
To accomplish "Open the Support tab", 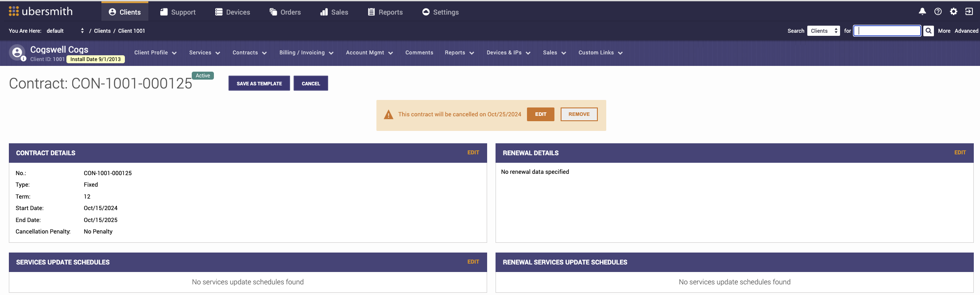I will coord(178,12).
